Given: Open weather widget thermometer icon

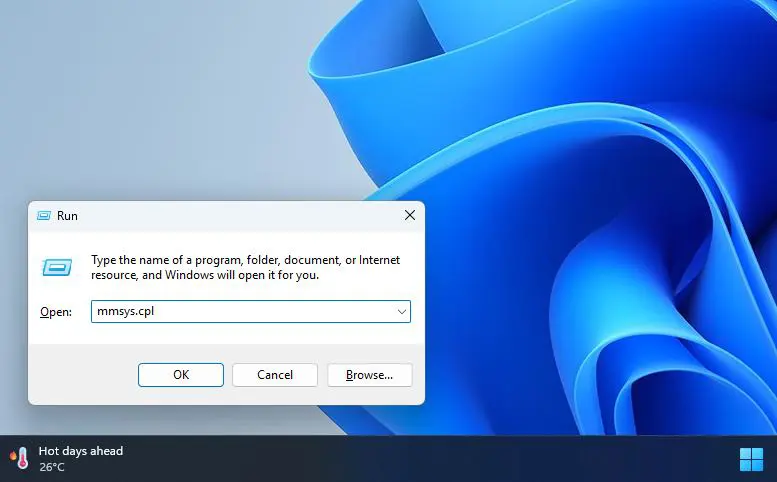Looking at the screenshot, I should point(19,458).
